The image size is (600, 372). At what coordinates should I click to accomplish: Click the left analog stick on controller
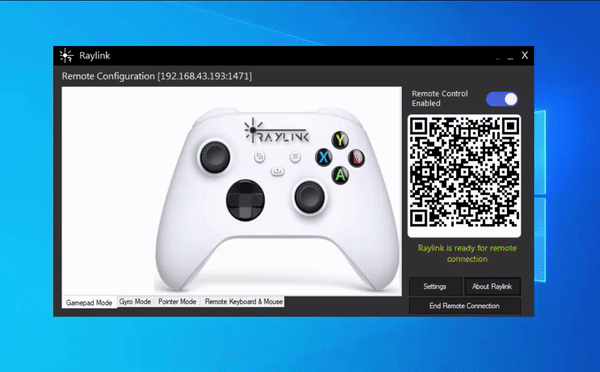tap(215, 157)
